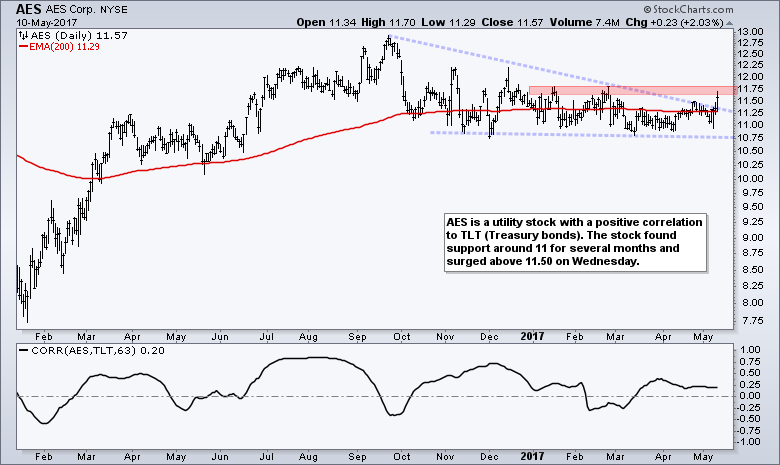Click the 0.75 label on the correlation axis
Image resolution: width=780 pixels, height=465 pixels.
(751, 362)
